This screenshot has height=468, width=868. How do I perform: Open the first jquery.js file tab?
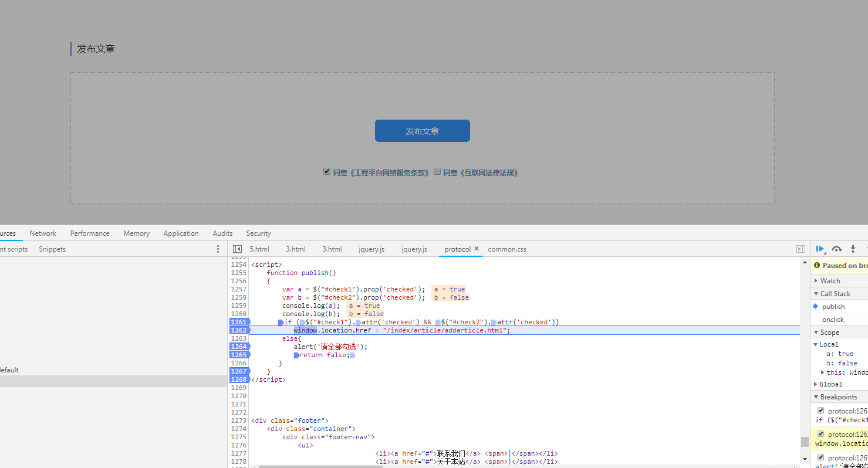371,249
